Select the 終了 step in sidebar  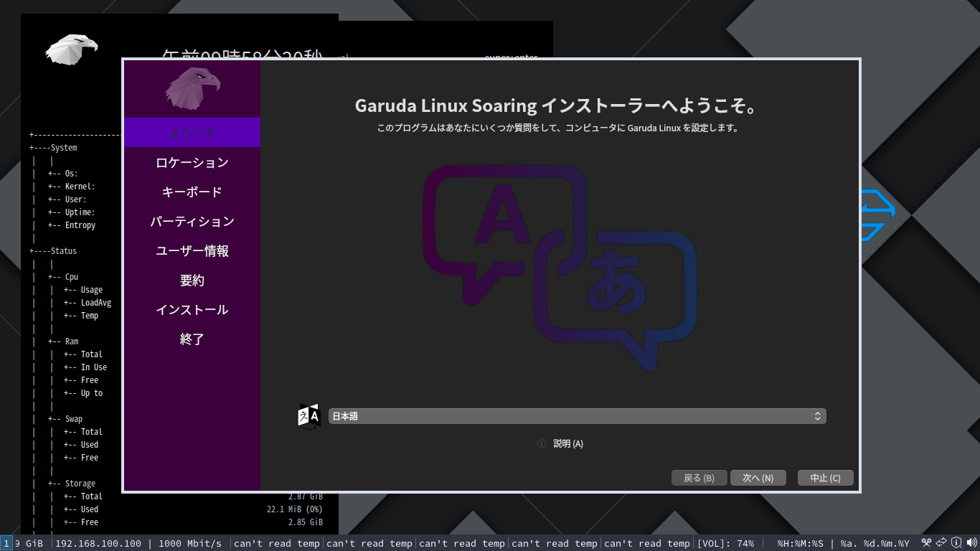click(x=192, y=339)
